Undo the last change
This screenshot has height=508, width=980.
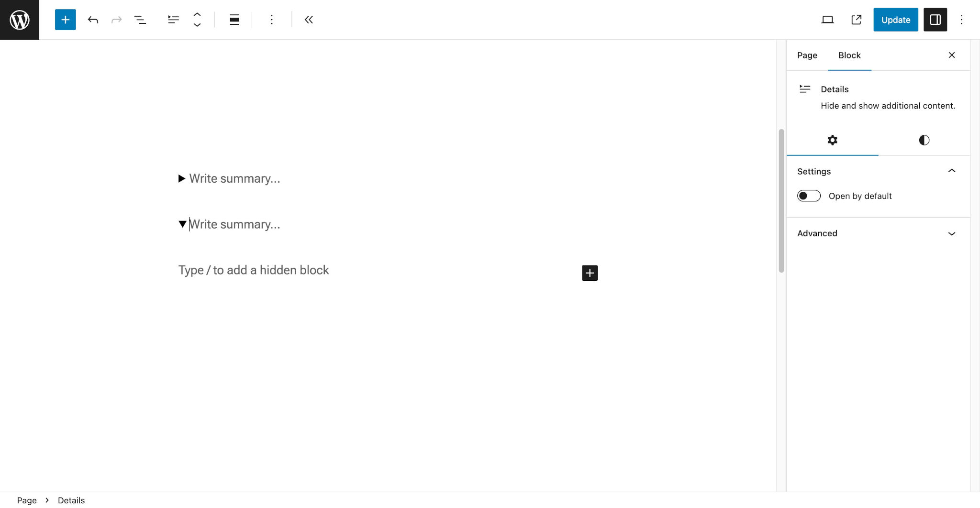click(x=93, y=20)
